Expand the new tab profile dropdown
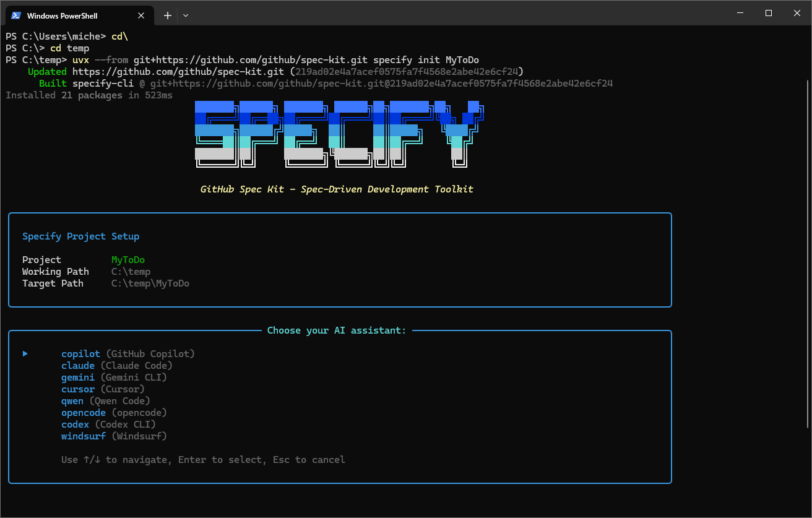This screenshot has height=518, width=812. (x=186, y=15)
